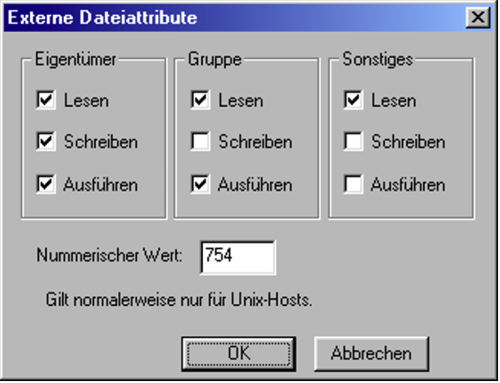Click the Schreiben label text in Sonstiges
This screenshot has width=500, height=383.
(x=408, y=142)
